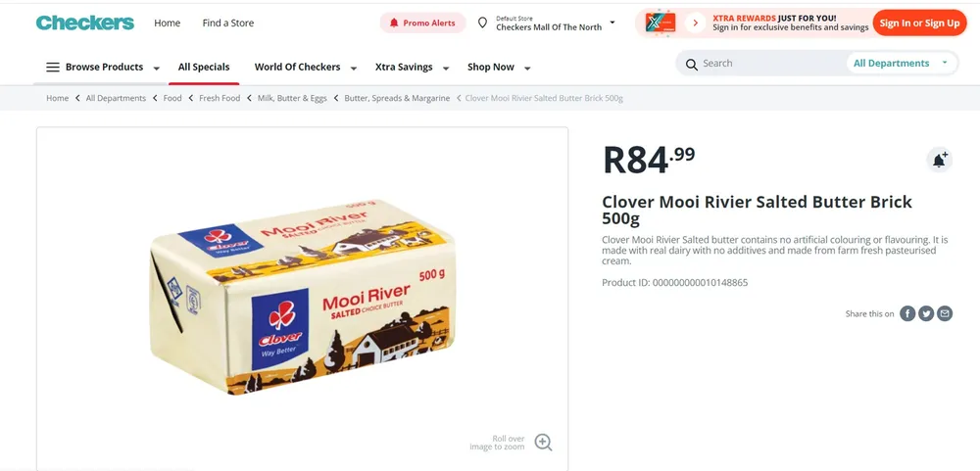Image resolution: width=980 pixels, height=471 pixels.
Task: Expand the Xtra Savings menu
Action: click(x=412, y=68)
